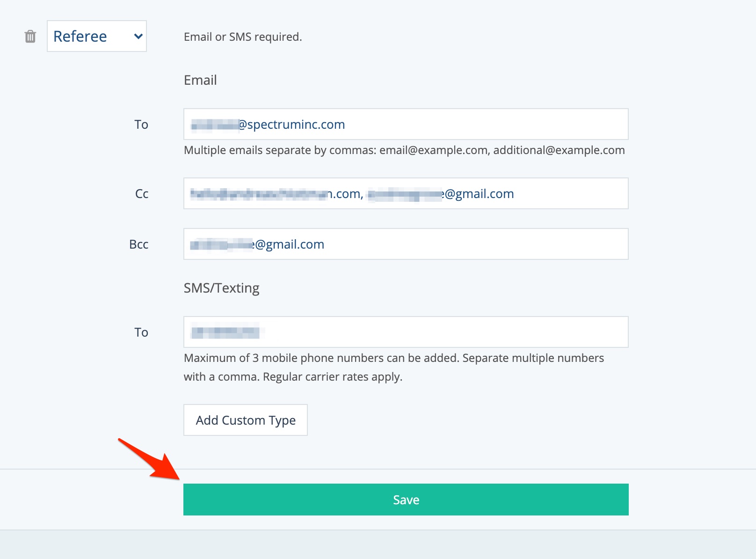This screenshot has height=559, width=756.
Task: Click the To label beside the email field
Action: [x=141, y=125]
